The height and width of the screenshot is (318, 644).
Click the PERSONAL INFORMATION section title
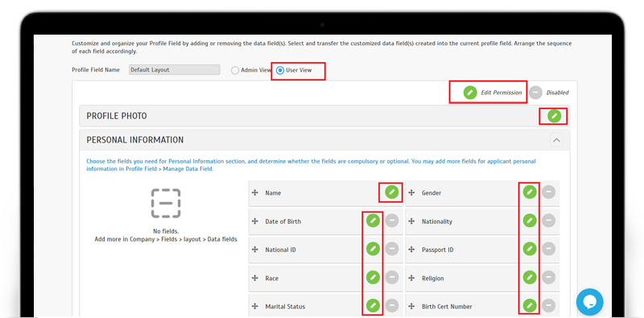pos(135,140)
